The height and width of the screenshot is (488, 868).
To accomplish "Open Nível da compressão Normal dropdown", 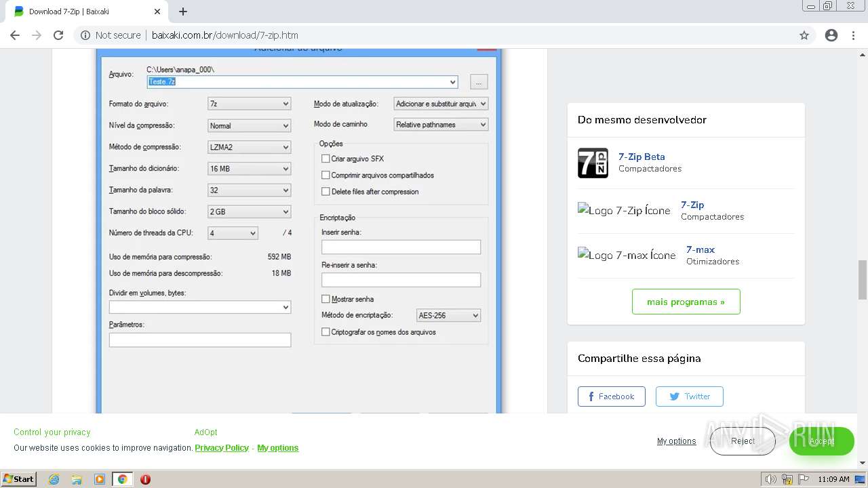I will pyautogui.click(x=249, y=125).
